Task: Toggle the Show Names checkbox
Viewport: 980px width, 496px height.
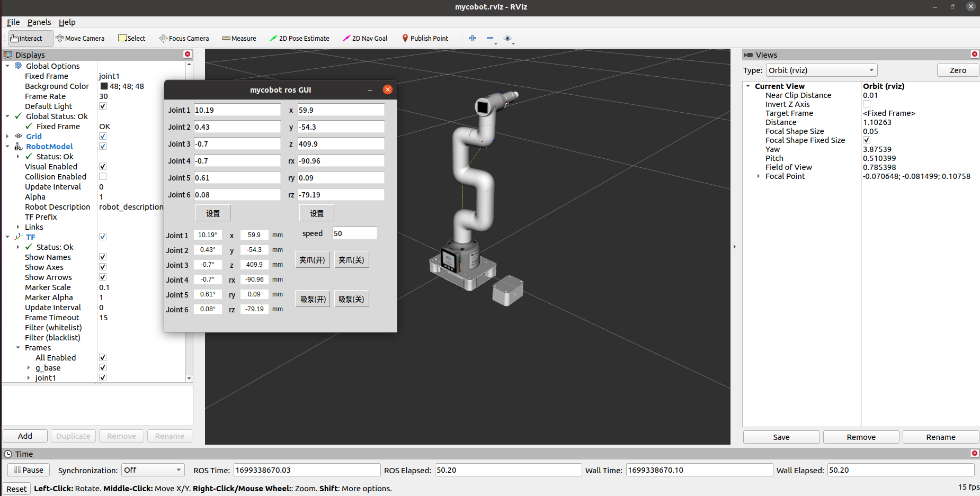Action: tap(103, 257)
